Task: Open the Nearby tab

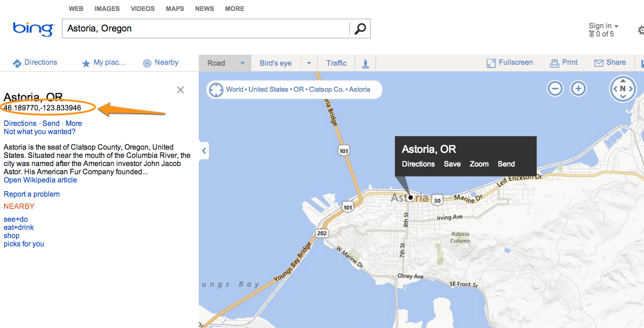Action: [160, 63]
